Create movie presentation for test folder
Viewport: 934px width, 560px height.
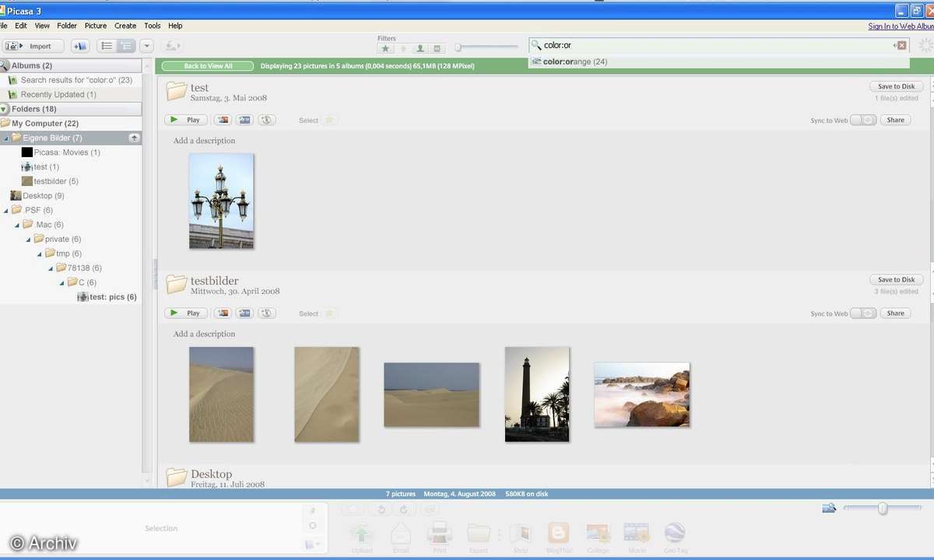pyautogui.click(x=245, y=120)
